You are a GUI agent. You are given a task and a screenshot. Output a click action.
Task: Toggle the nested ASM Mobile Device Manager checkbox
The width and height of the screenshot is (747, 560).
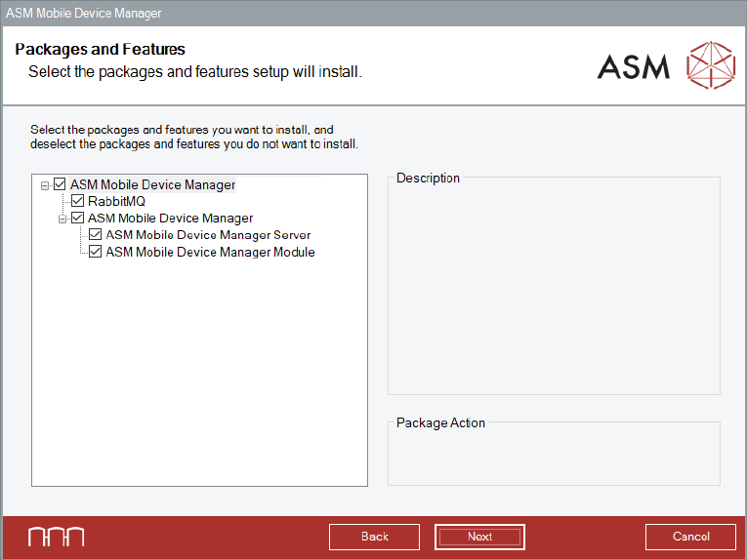coord(78,219)
